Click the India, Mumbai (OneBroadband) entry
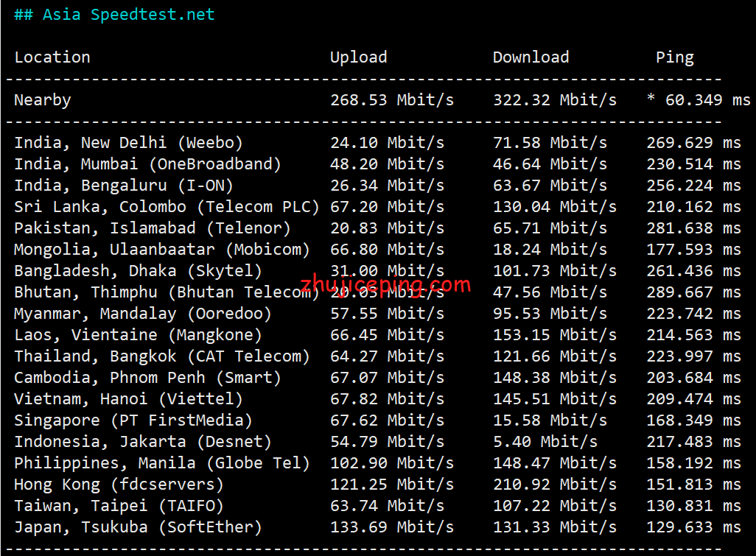The image size is (756, 556). [147, 164]
